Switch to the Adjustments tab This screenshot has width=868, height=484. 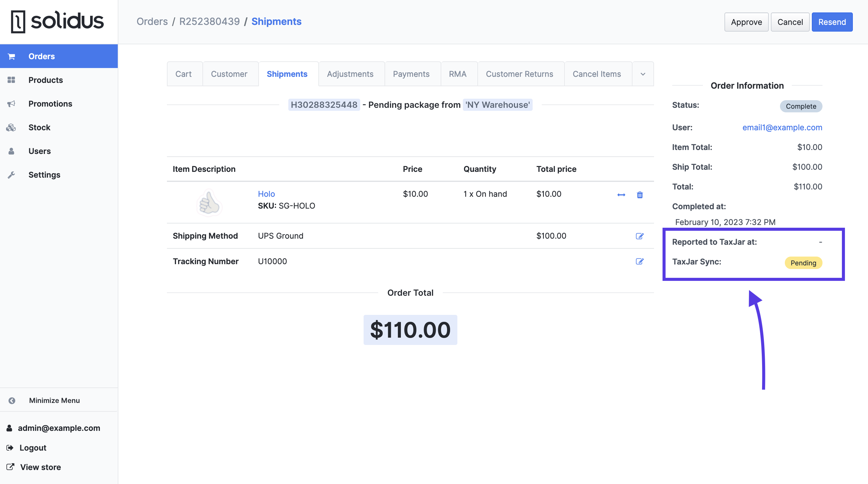click(350, 73)
